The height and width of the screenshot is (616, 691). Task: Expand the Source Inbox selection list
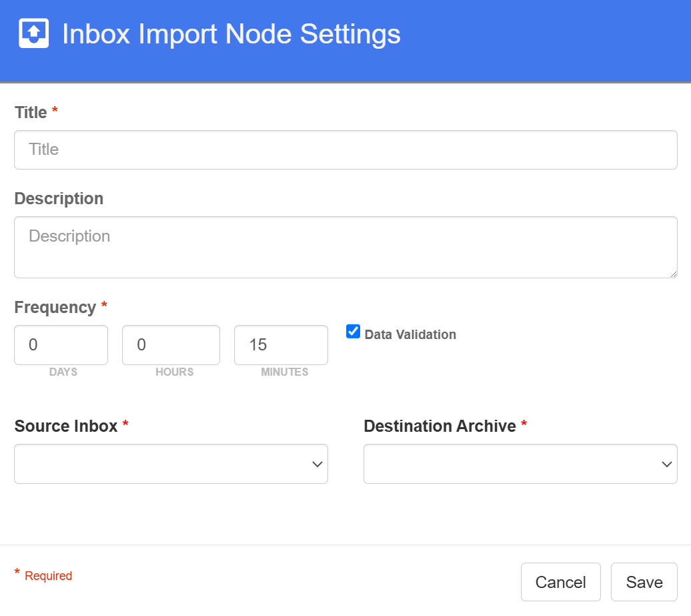171,464
